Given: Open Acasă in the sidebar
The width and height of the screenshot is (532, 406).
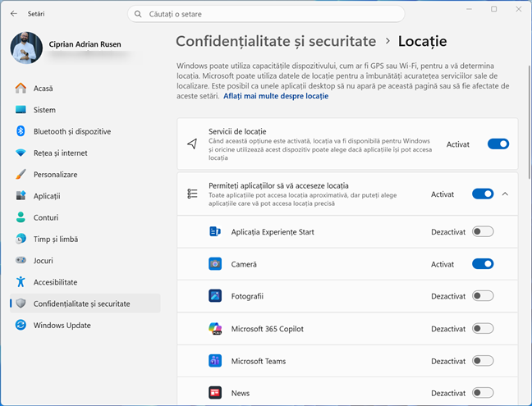Looking at the screenshot, I should point(85,88).
